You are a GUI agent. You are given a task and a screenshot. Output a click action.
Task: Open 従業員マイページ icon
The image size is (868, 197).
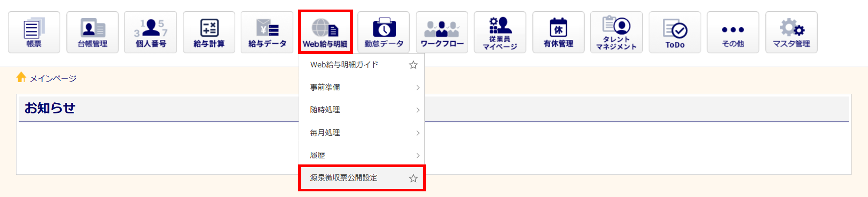[x=500, y=33]
